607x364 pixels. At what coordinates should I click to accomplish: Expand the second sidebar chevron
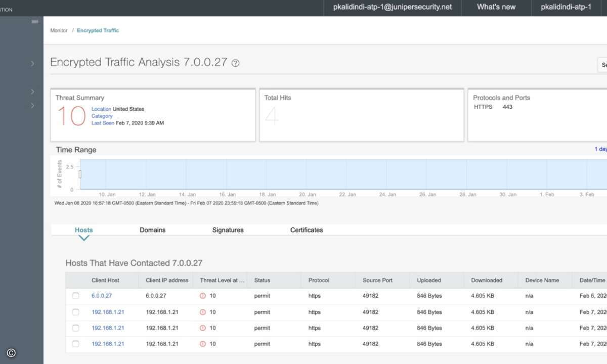pyautogui.click(x=33, y=92)
